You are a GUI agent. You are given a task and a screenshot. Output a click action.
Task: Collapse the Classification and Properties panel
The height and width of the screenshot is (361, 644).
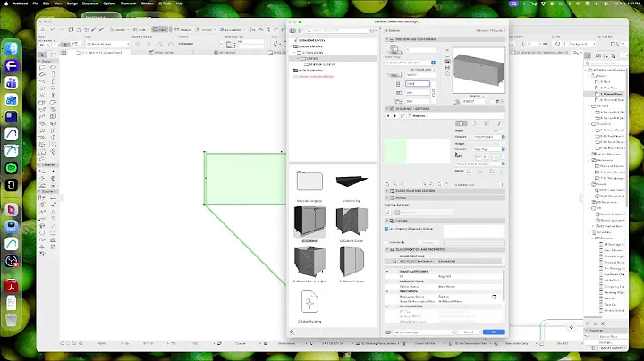[387, 249]
